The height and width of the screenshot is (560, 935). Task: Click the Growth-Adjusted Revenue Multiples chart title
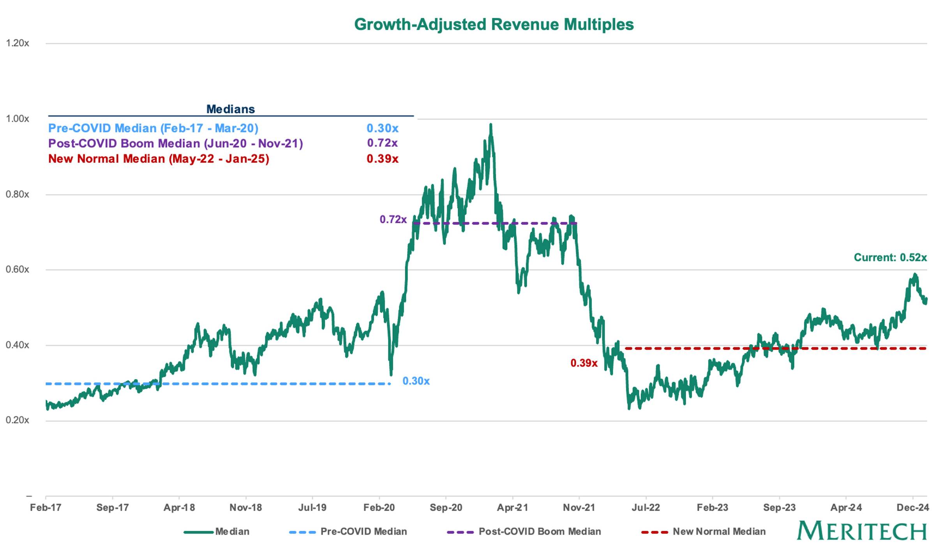494,25
